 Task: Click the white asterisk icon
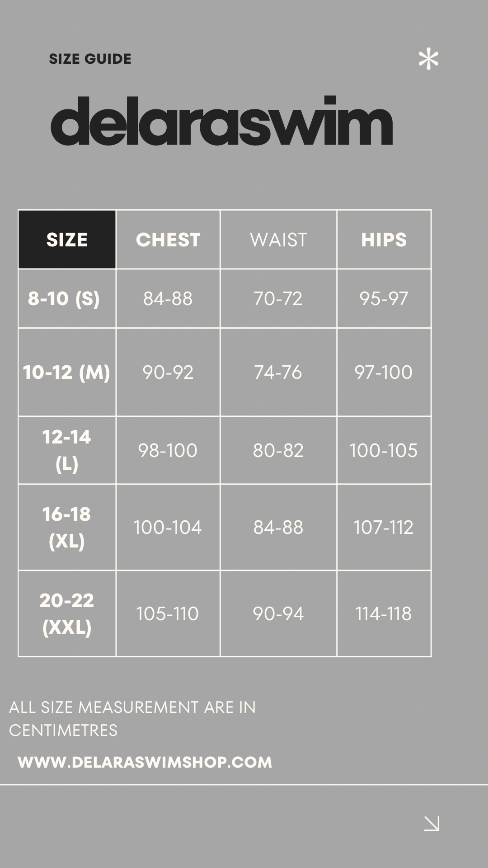point(428,60)
